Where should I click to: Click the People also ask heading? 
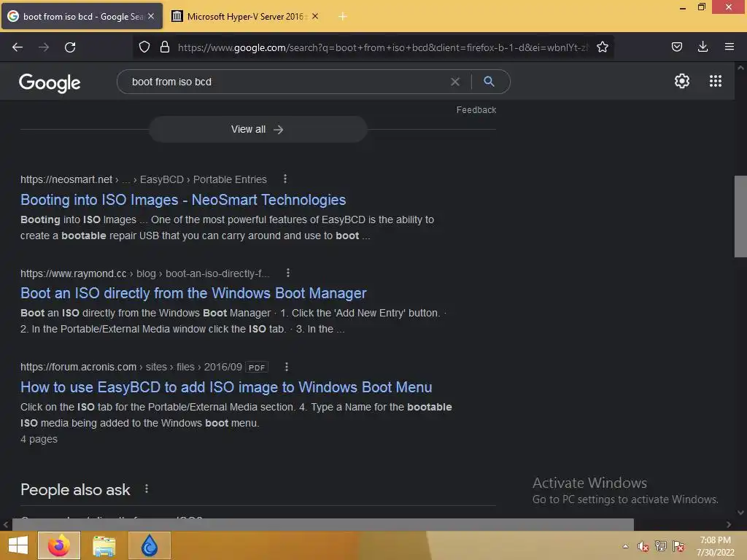coord(75,489)
